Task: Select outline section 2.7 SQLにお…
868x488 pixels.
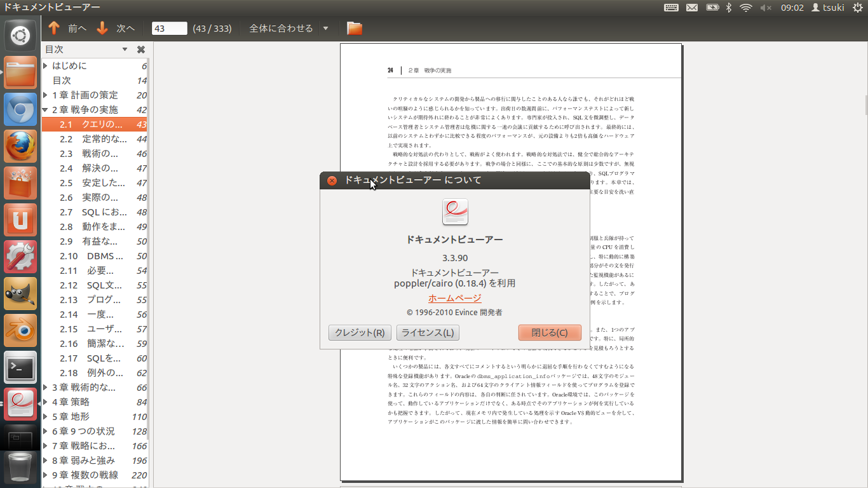Action: 95,212
